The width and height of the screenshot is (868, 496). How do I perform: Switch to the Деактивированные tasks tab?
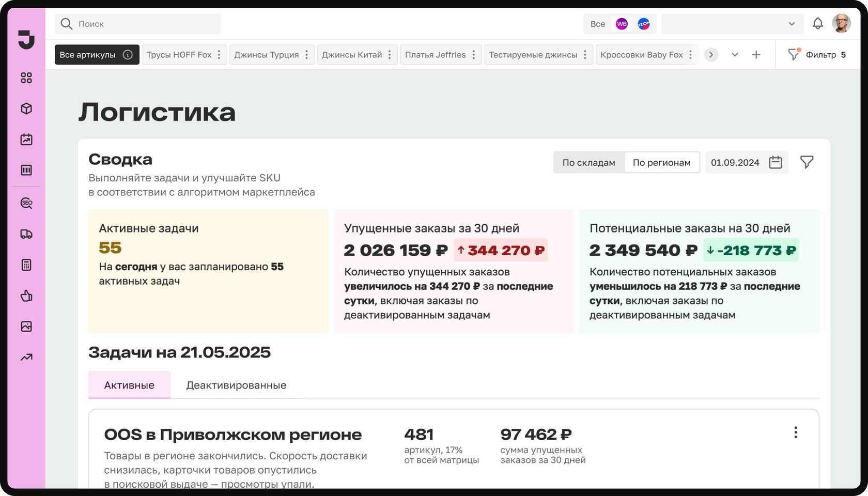click(236, 385)
